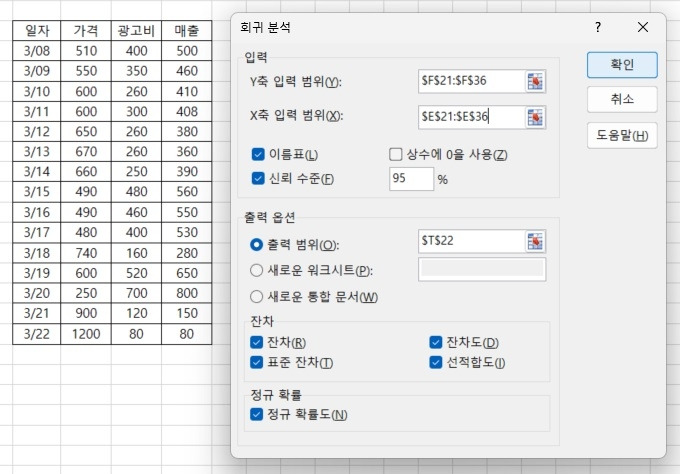The height and width of the screenshot is (474, 680).
Task: Select price cell 740 in 3/18 row
Action: click(x=86, y=253)
